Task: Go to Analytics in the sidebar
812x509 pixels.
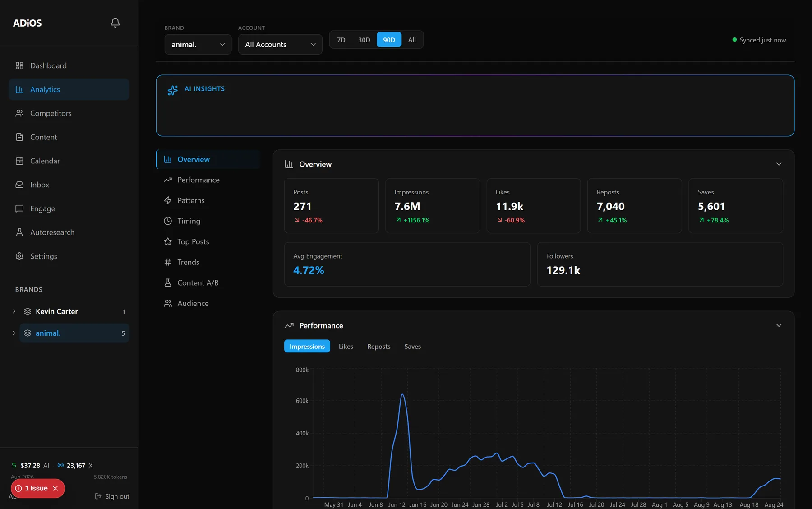Action: click(x=69, y=89)
